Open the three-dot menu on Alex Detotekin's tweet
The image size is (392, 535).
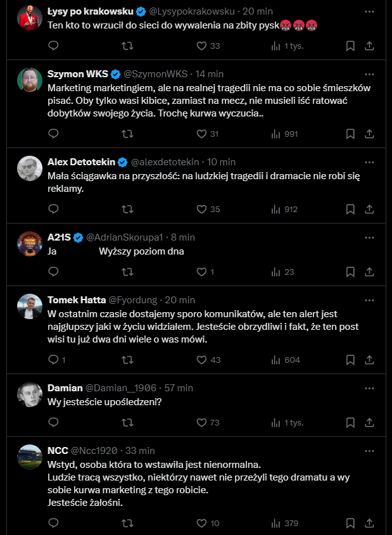pyautogui.click(x=369, y=162)
